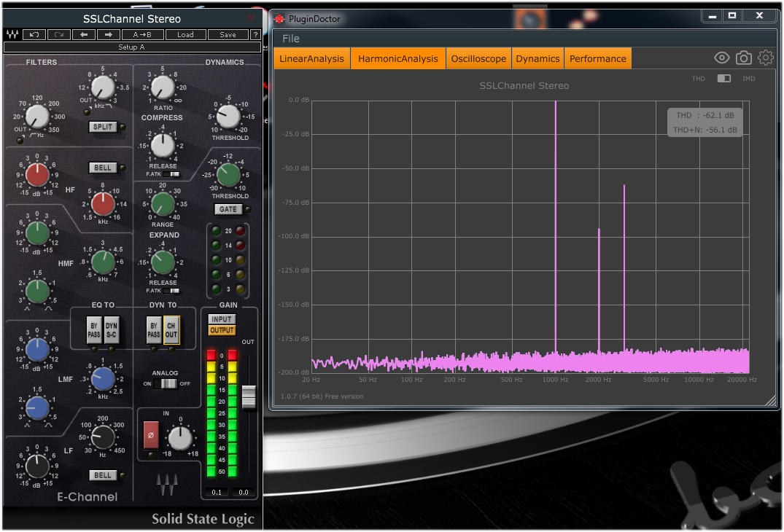Viewport: 784px width, 532px height.
Task: Click the black LF gain knob
Action: [37, 466]
